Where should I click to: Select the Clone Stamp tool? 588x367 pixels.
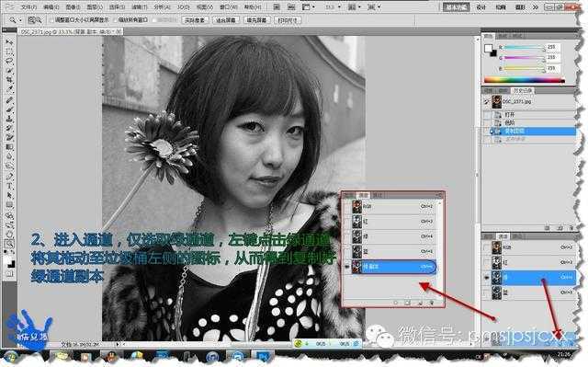(9, 119)
